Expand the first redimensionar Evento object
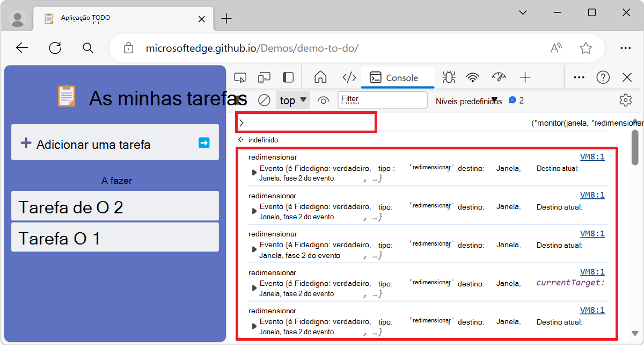This screenshot has height=345, width=644. [x=253, y=172]
